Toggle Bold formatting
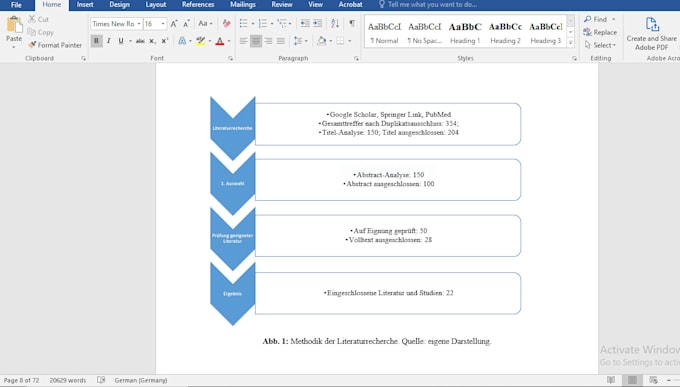680x387 pixels. pyautogui.click(x=96, y=41)
